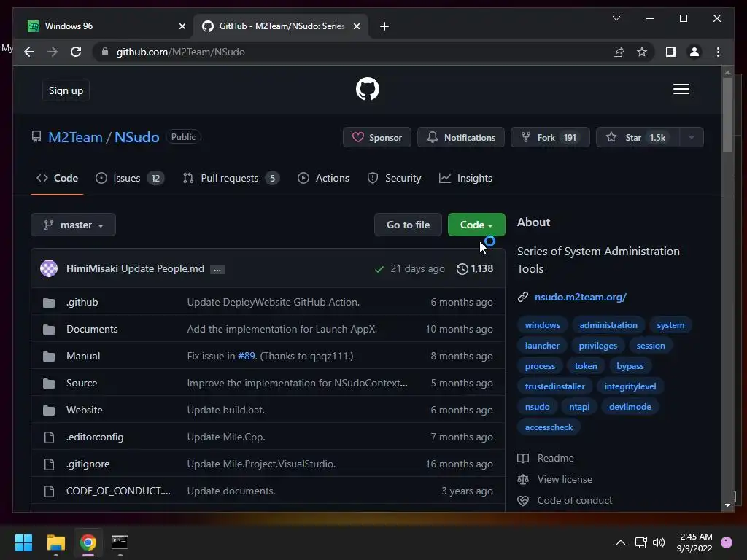Open the Pull requests tab
Image resolution: width=747 pixels, height=560 pixels.
231,178
